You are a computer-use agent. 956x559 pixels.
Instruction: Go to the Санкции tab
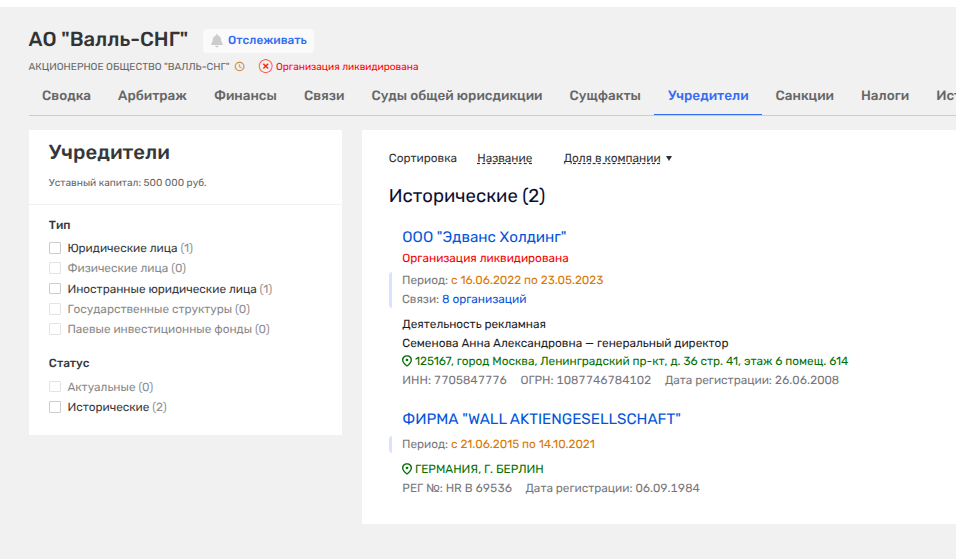click(804, 96)
